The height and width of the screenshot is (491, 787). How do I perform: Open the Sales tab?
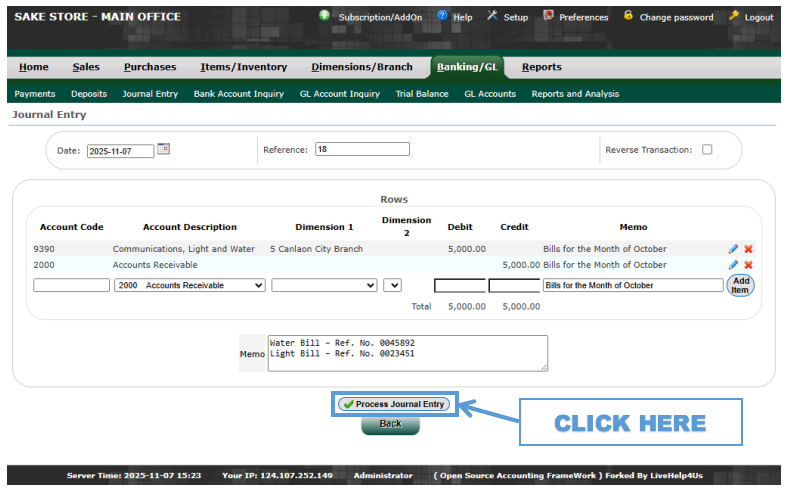(86, 67)
